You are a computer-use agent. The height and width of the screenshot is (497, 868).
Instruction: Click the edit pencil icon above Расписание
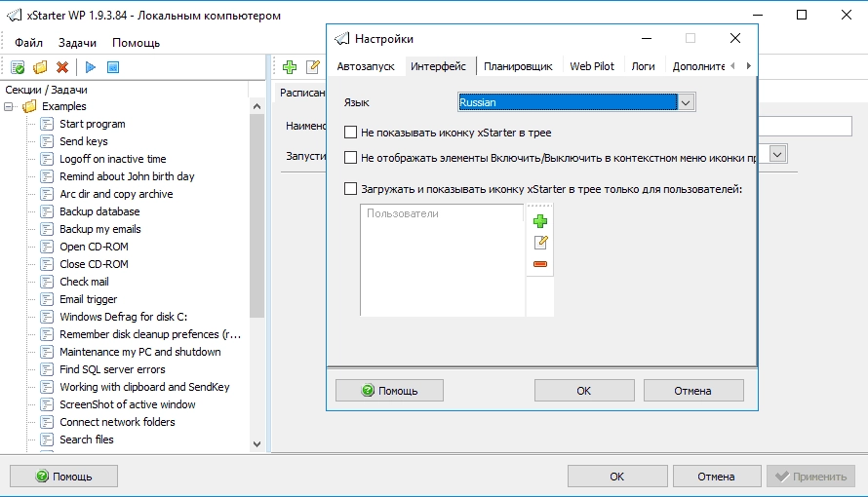pos(313,67)
